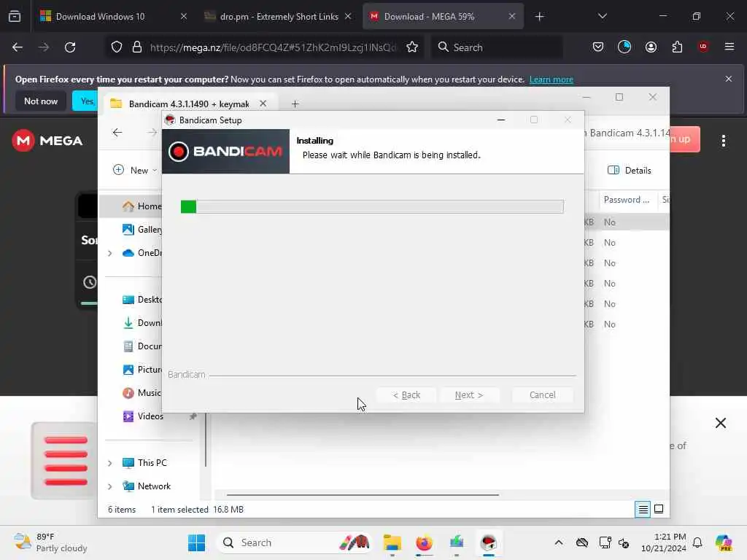Click the Firefox back arrow
Image resolution: width=747 pixels, height=560 pixels.
click(18, 47)
